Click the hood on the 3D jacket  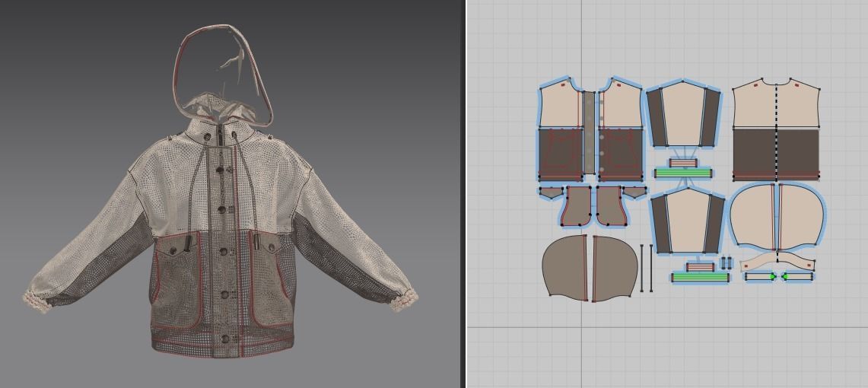pyautogui.click(x=223, y=75)
